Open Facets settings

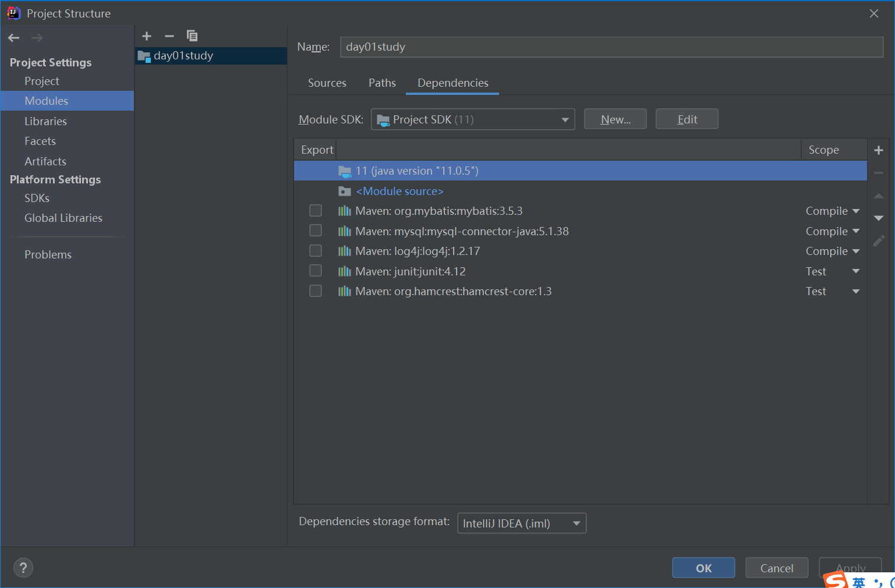click(x=40, y=141)
